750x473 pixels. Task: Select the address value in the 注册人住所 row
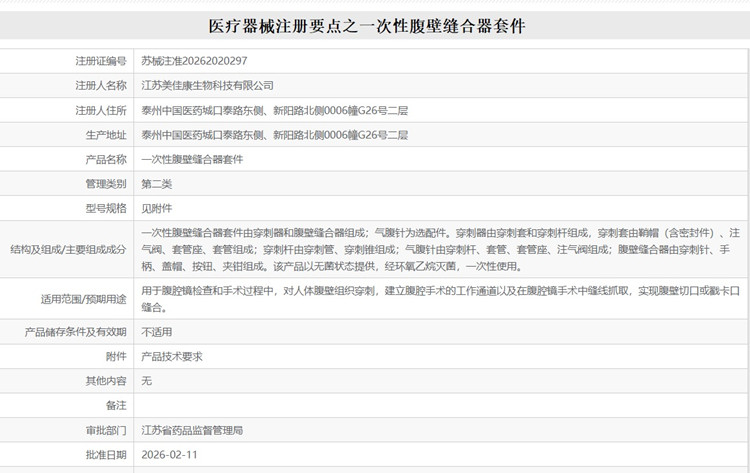pyautogui.click(x=275, y=110)
